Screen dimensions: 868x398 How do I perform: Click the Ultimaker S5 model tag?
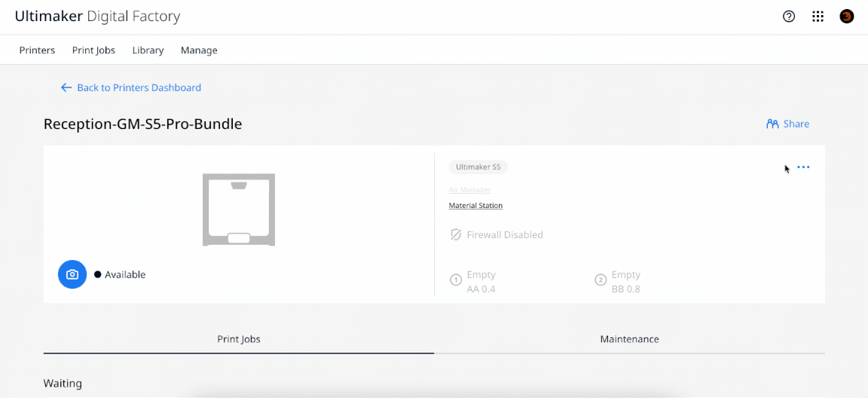[478, 167]
